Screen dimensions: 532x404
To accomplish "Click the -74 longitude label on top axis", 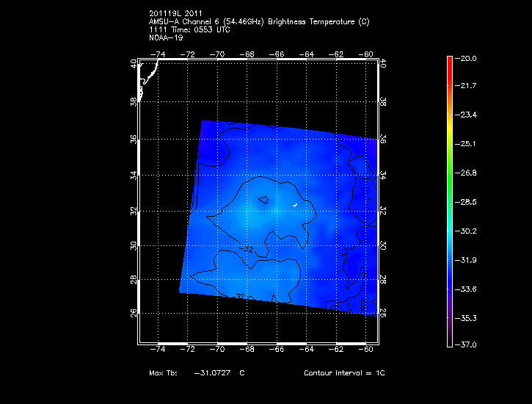I will [158, 54].
